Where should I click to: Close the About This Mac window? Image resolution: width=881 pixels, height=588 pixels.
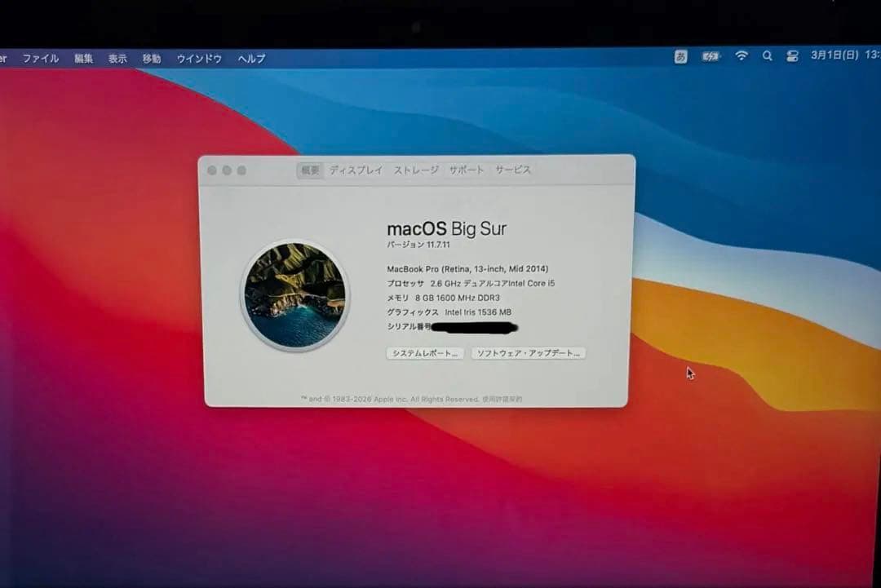[x=212, y=170]
